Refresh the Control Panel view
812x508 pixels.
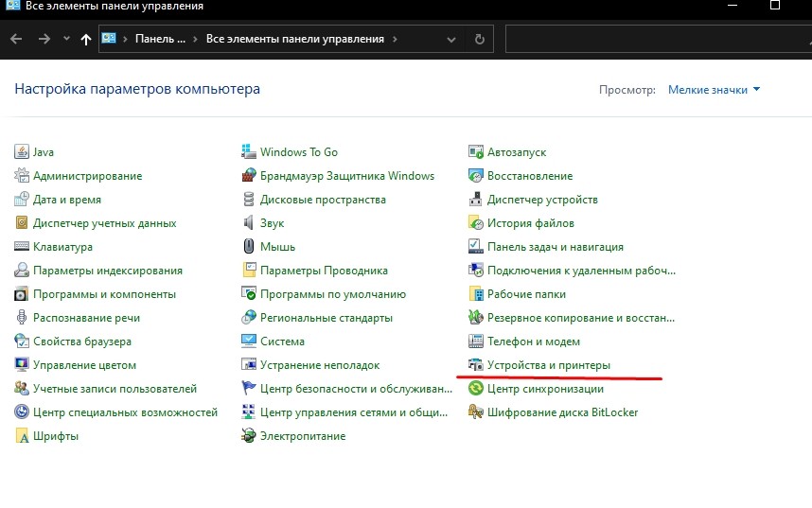pos(480,40)
